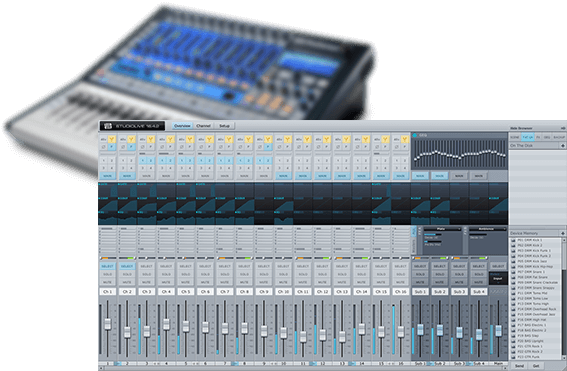Viewport: 567px width, 371px height.
Task: Open the BACKUP browser tab
Action: [x=559, y=137]
